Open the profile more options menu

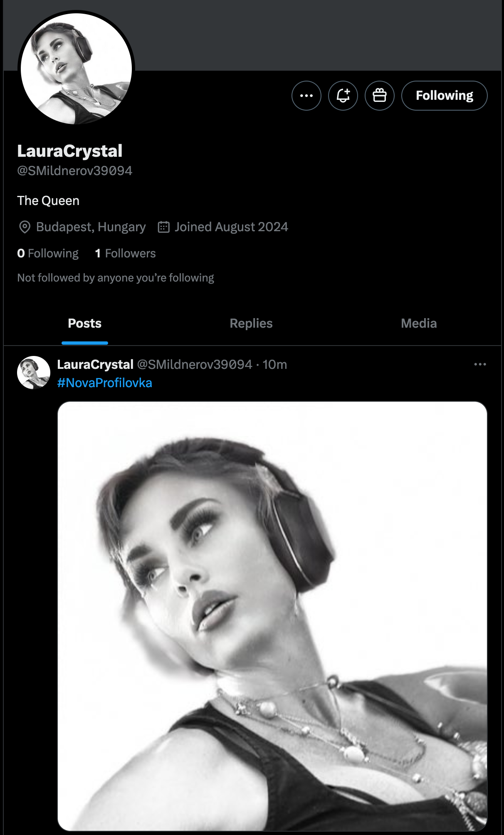point(306,96)
